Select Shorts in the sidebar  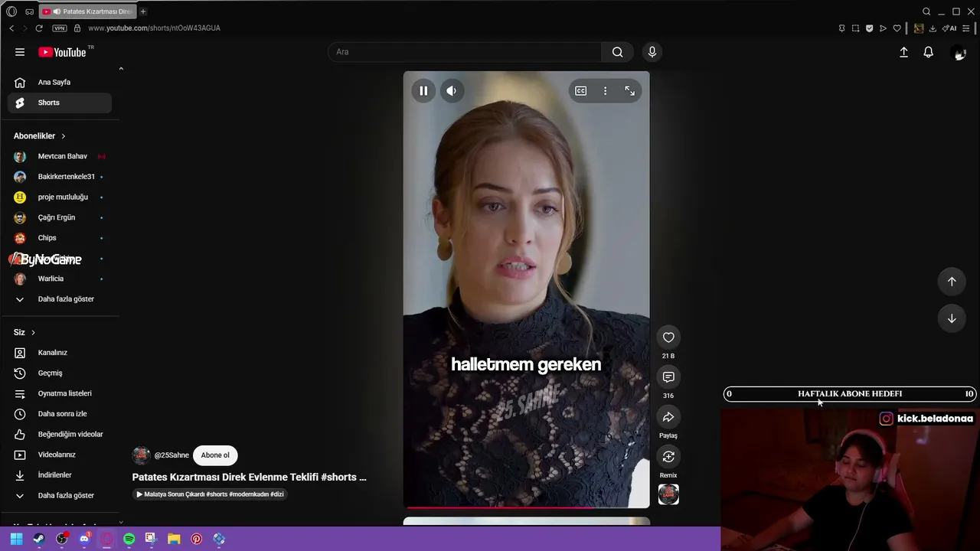(x=60, y=103)
